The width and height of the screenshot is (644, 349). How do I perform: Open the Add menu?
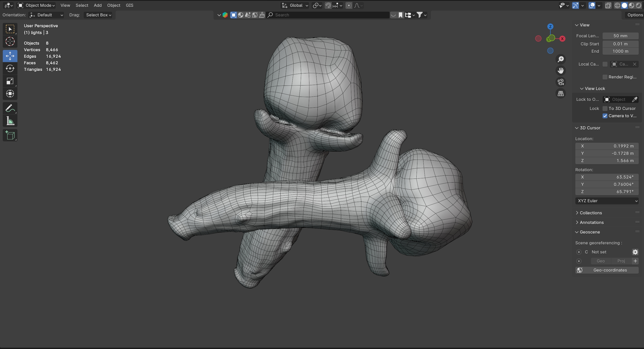98,5
